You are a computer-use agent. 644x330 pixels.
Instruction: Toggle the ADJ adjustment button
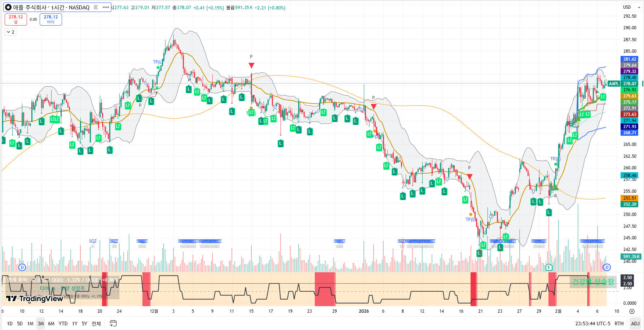click(635, 324)
